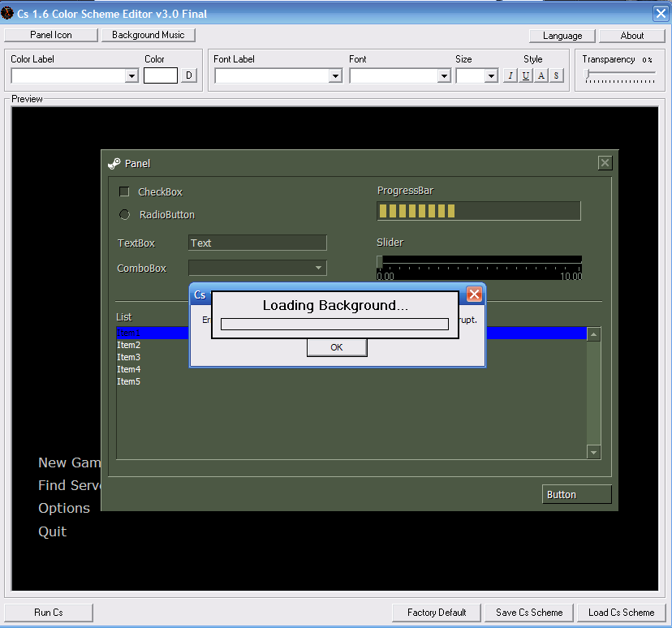Click the app icon in the title bar
Screen dimensions: 672x628
[x=7, y=13]
